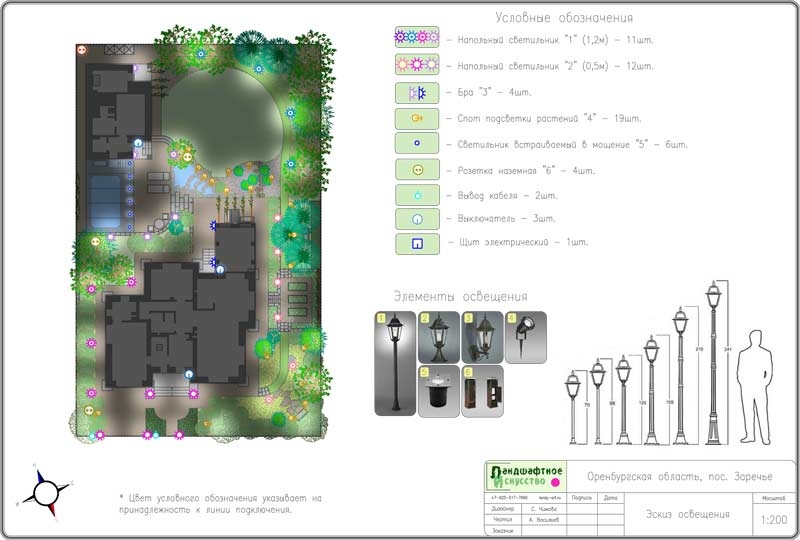Click the paving-embedded light "5" legend icon
The image size is (800, 540).
click(417, 143)
